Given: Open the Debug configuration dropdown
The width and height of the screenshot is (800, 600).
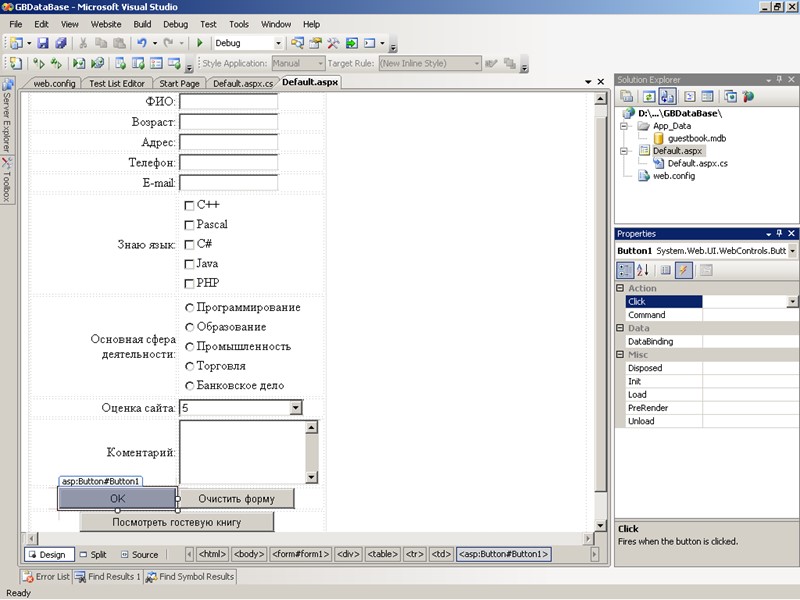Looking at the screenshot, I should click(x=277, y=43).
